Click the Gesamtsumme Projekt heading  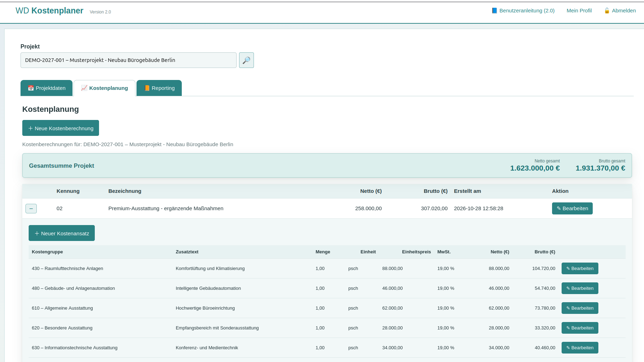[x=62, y=166]
